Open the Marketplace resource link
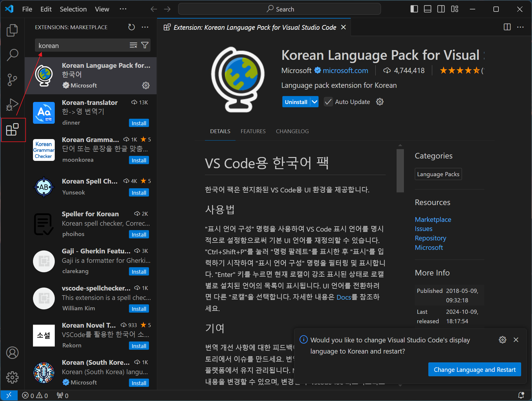 tap(433, 220)
